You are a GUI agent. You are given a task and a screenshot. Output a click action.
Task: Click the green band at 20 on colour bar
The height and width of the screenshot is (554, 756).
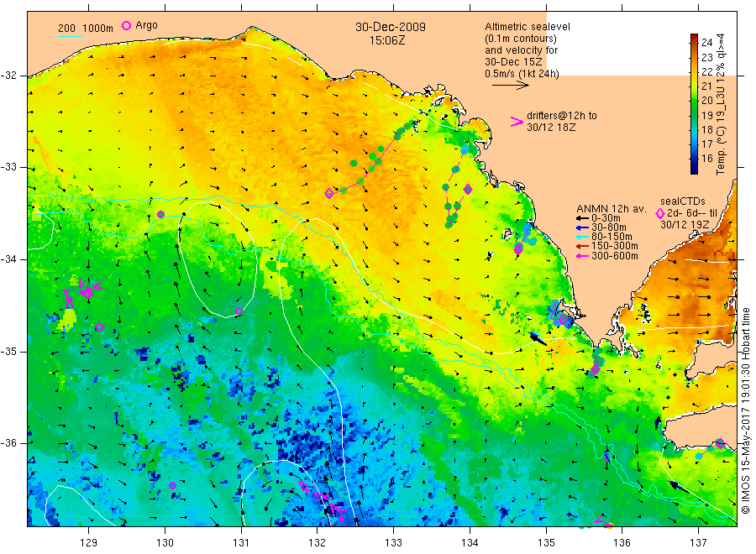[x=695, y=100]
